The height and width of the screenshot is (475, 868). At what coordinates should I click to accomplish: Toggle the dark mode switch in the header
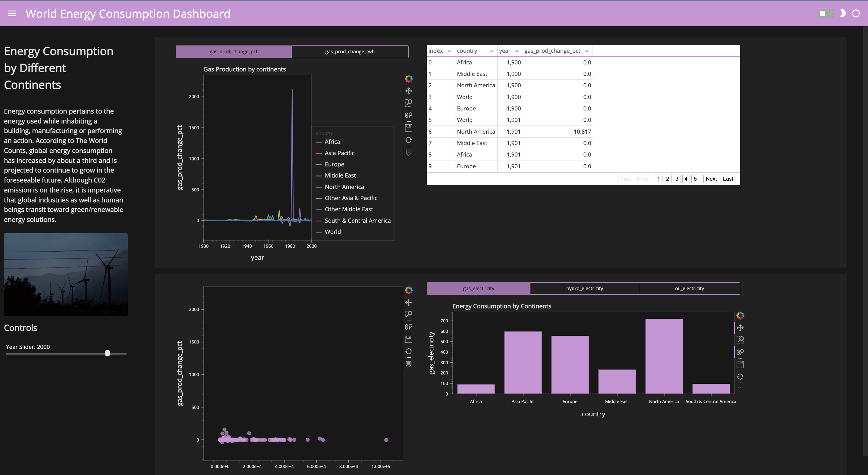coord(825,13)
